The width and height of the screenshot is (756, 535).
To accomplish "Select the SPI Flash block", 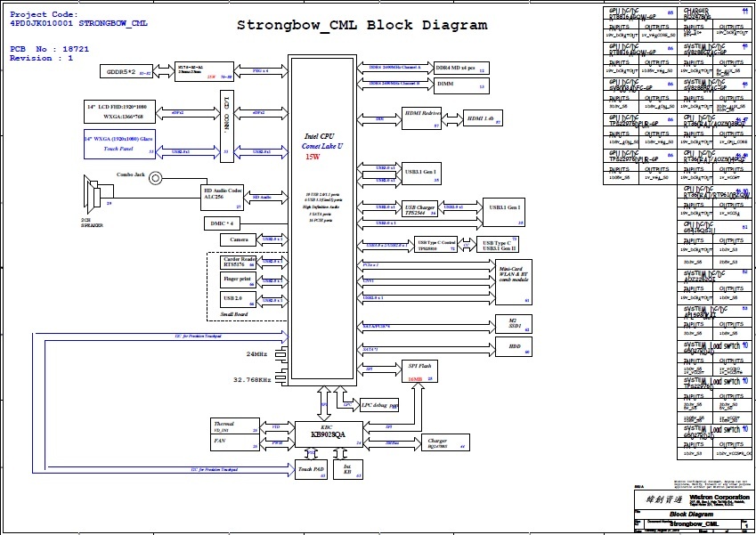I will [x=420, y=371].
